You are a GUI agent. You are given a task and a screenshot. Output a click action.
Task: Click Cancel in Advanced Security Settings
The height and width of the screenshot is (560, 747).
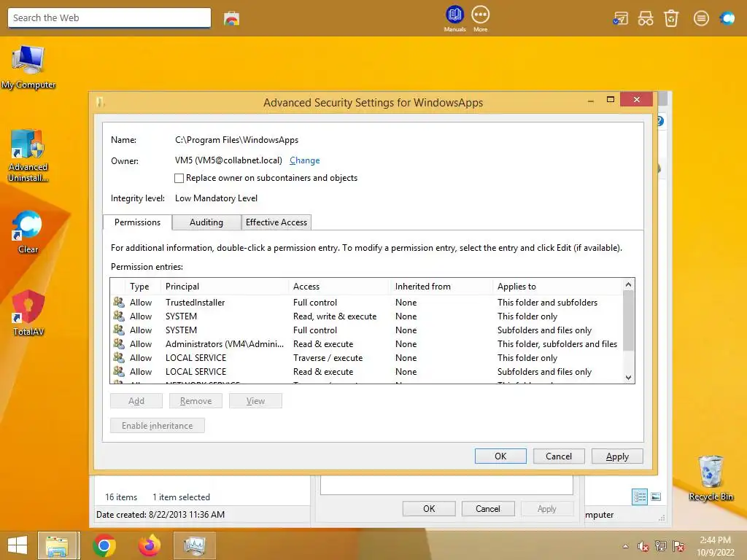[x=559, y=456]
